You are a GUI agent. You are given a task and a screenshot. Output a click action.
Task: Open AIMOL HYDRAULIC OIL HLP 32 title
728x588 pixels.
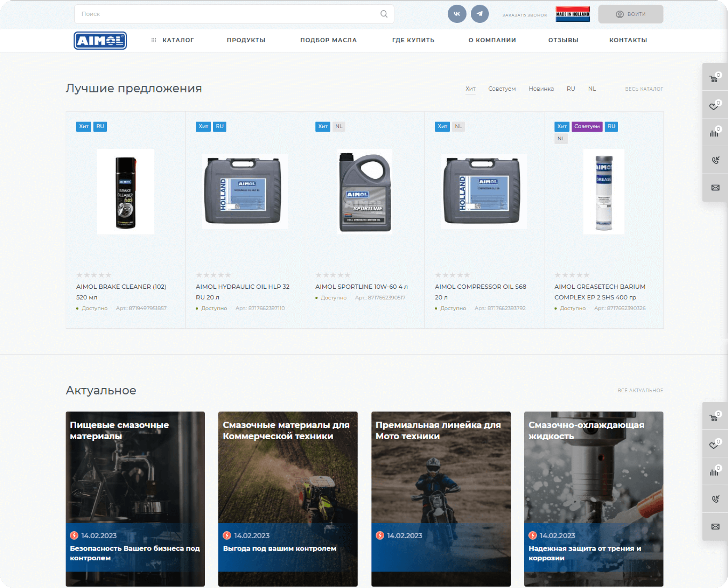click(243, 292)
